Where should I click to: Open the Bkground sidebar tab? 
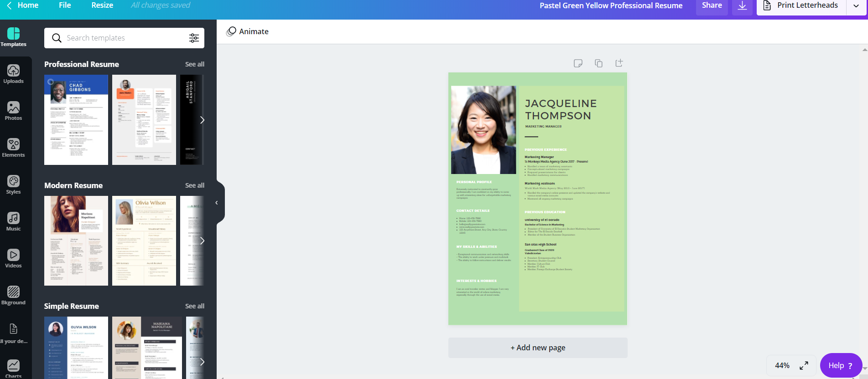(x=14, y=296)
